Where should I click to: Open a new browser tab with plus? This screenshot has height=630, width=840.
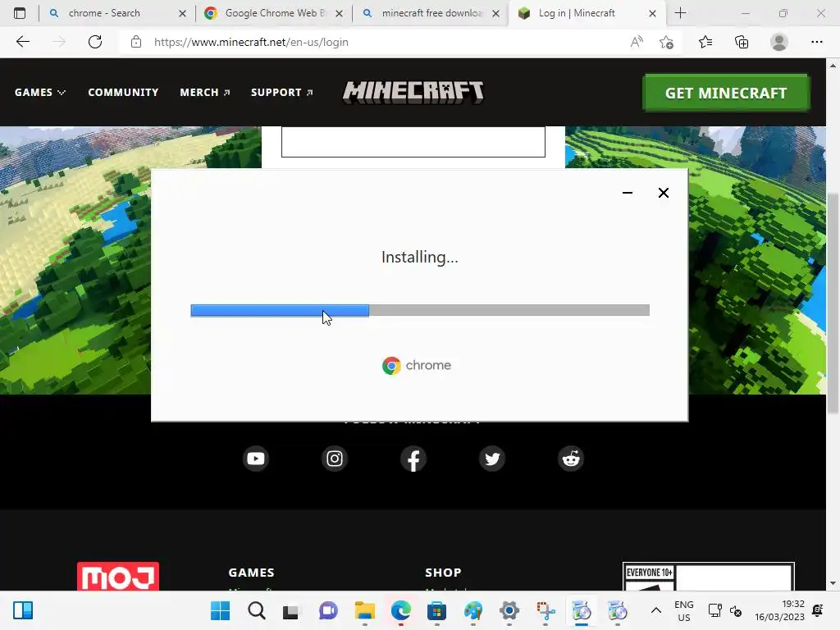(x=680, y=13)
